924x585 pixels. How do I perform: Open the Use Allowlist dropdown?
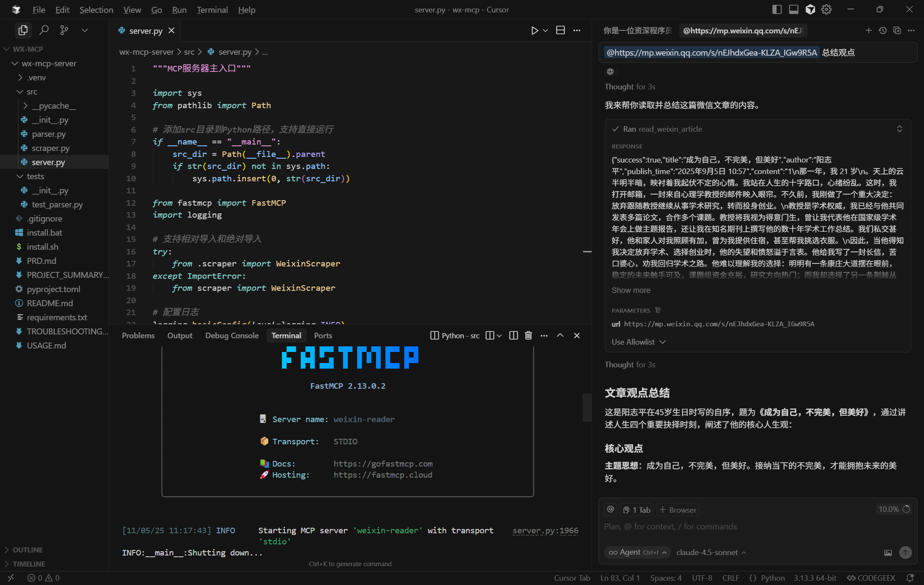(x=638, y=342)
